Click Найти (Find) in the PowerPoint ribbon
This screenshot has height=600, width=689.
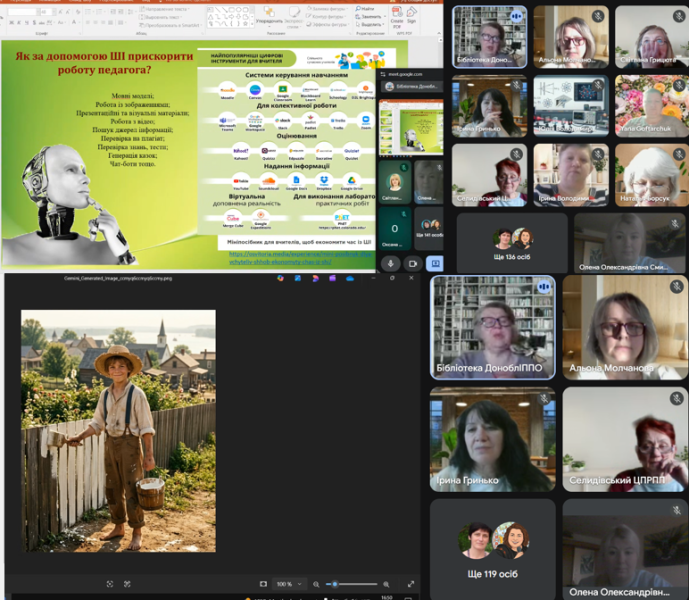pos(367,8)
